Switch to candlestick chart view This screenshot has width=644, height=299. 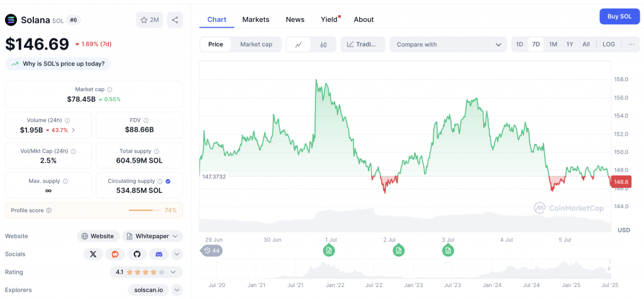pyautogui.click(x=323, y=45)
